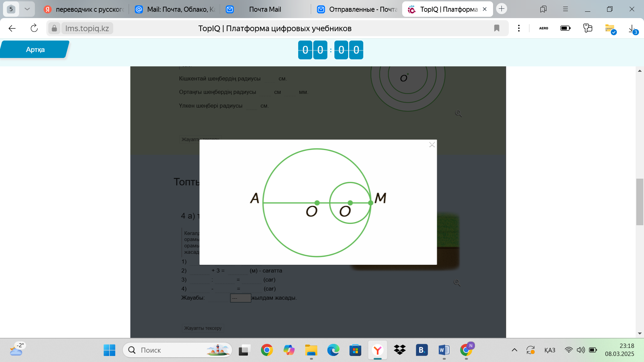Click the lms.topiq.kz address field

point(87,28)
